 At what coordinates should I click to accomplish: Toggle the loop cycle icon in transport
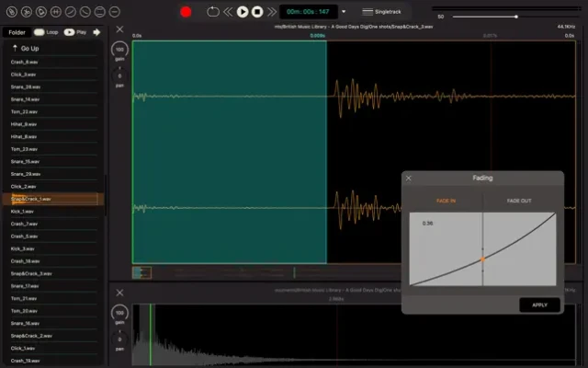[212, 12]
